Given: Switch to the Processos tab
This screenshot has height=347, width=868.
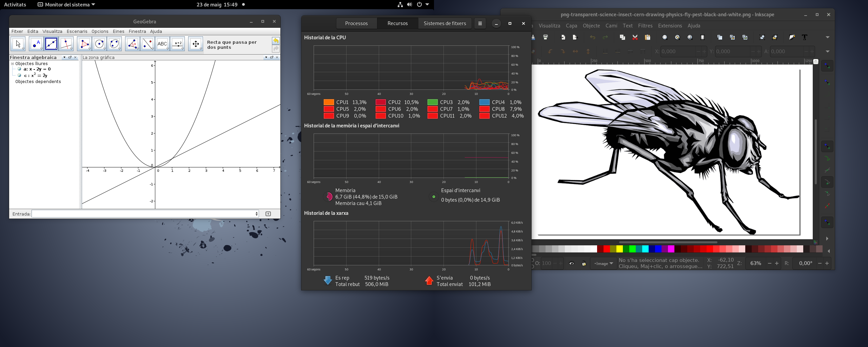Looking at the screenshot, I should pyautogui.click(x=356, y=23).
